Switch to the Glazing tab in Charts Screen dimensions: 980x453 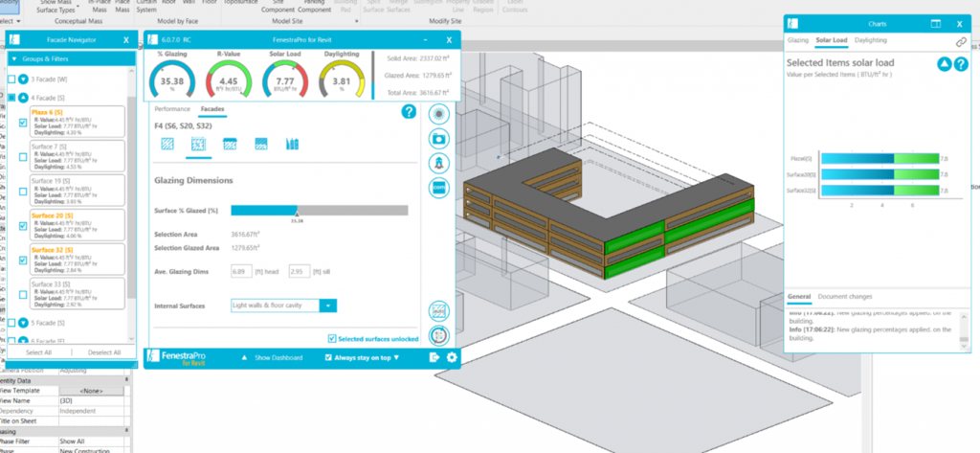click(x=798, y=40)
